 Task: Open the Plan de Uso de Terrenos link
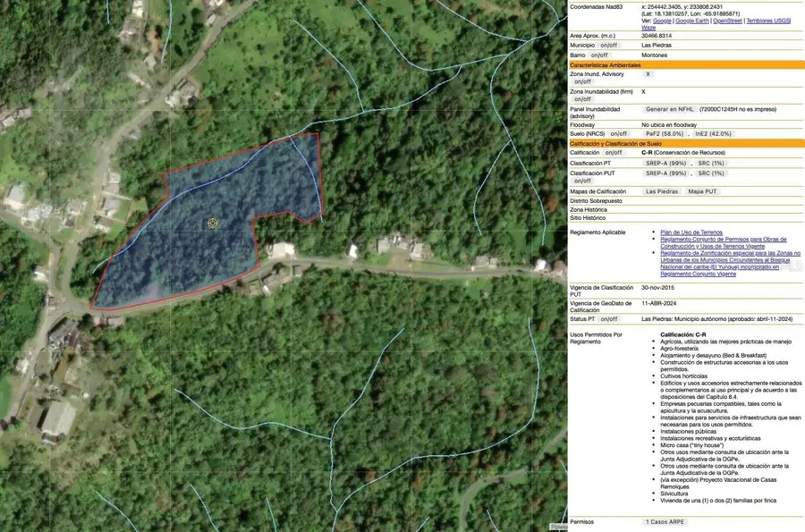693,231
